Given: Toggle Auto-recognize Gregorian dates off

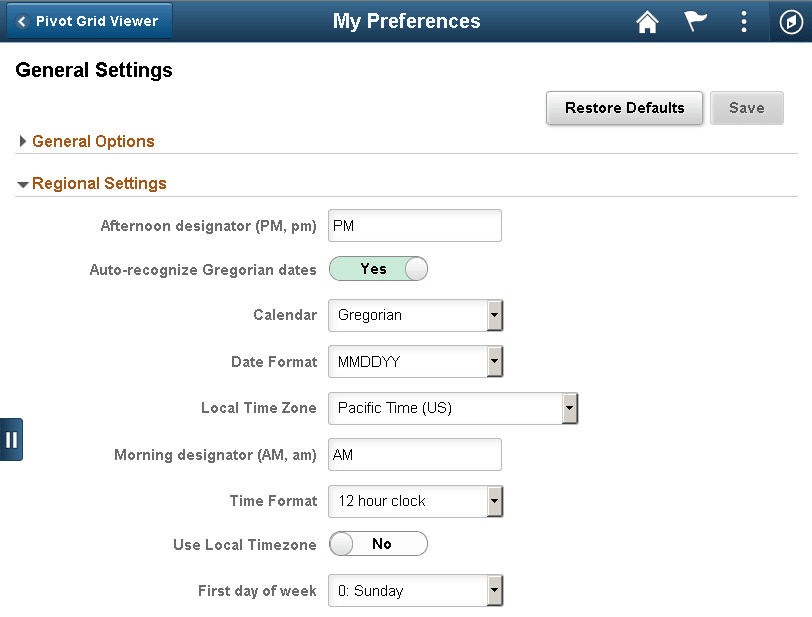Looking at the screenshot, I should [378, 268].
